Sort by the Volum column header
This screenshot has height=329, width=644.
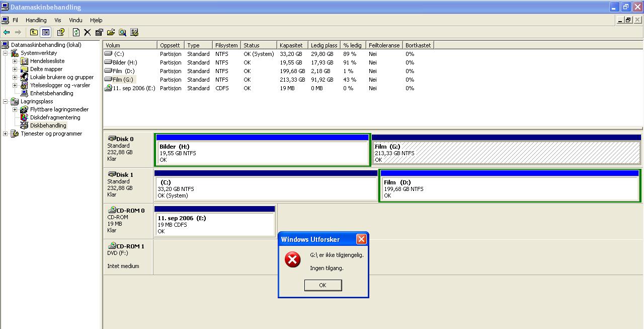pos(130,45)
